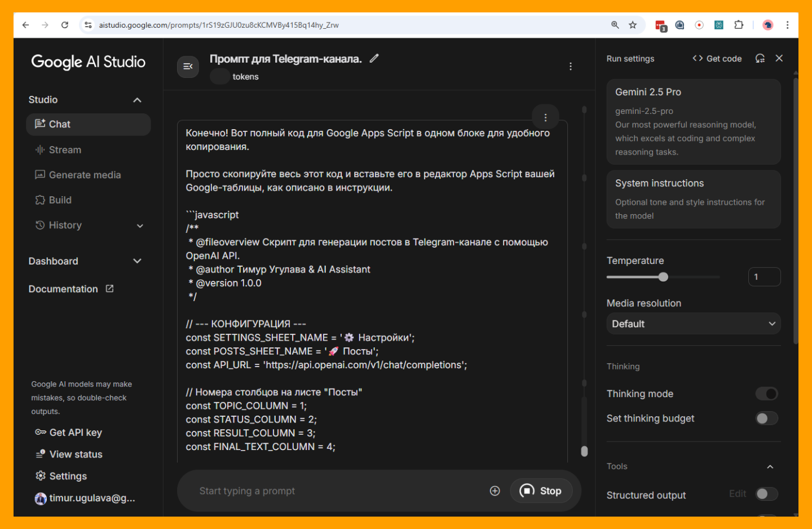
Task: Open the three-dot menu in the prompt header
Action: (570, 67)
